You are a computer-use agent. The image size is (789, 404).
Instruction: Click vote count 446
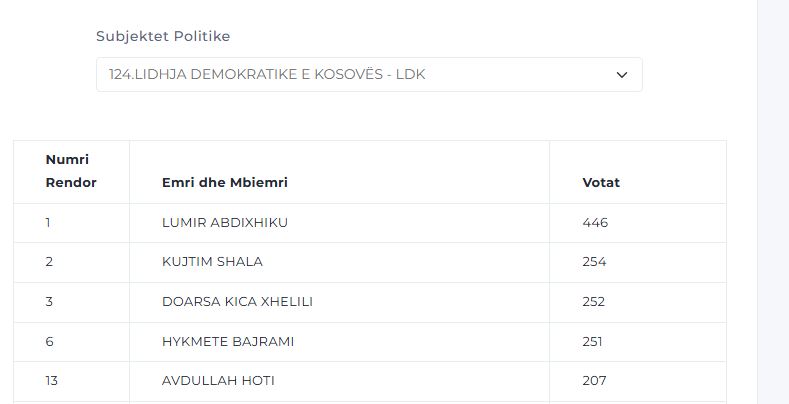point(595,223)
